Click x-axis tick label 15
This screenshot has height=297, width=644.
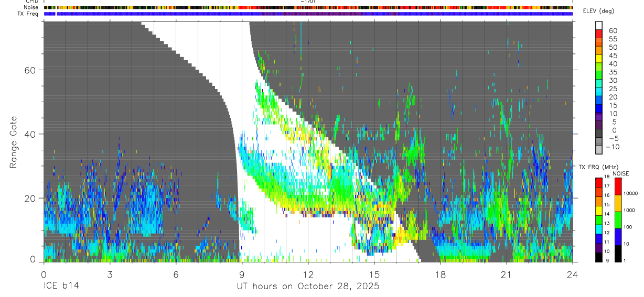pyautogui.click(x=374, y=274)
